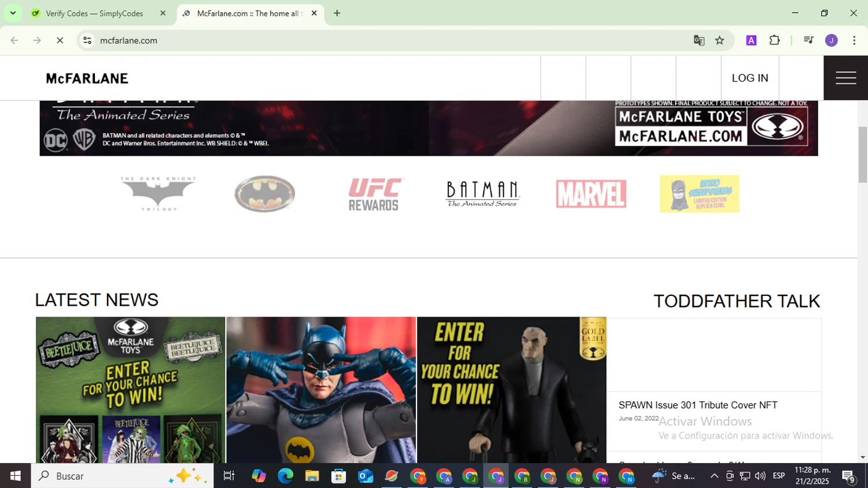
Task: Expand hidden system tray icons
Action: (714, 476)
